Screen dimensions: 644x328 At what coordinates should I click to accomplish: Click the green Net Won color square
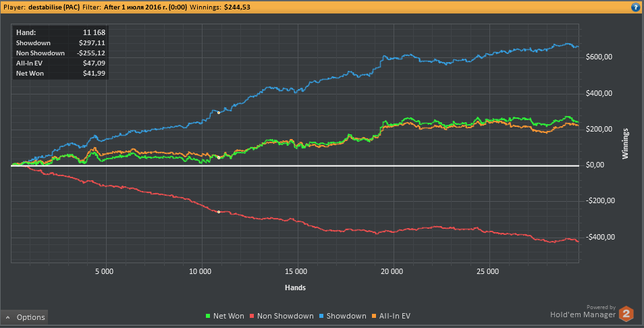(x=208, y=317)
